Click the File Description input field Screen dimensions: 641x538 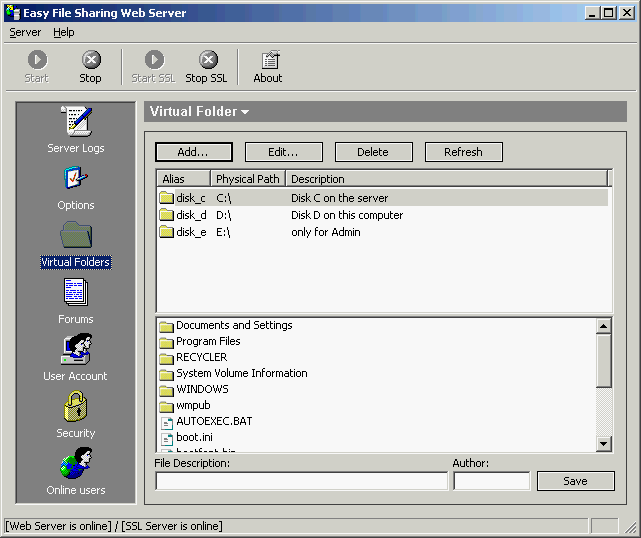(x=302, y=481)
